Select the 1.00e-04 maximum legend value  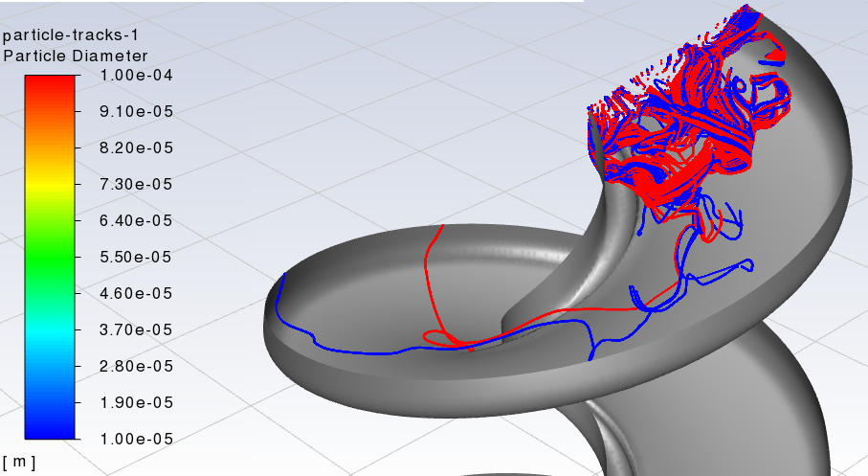click(x=136, y=76)
